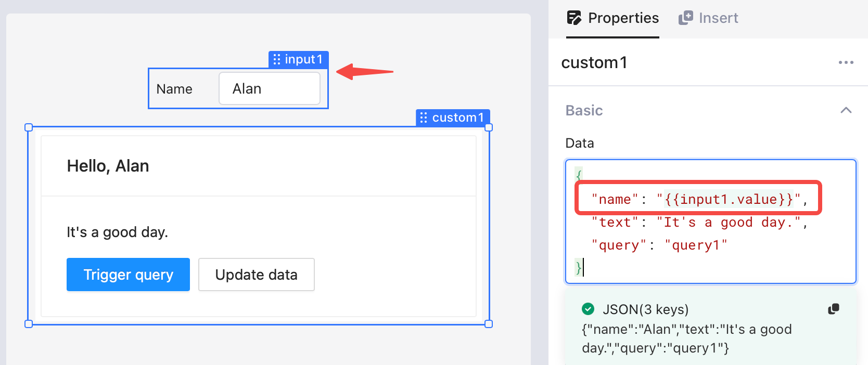The height and width of the screenshot is (365, 868).
Task: Grab the input1 label drag handle dots
Action: click(x=277, y=59)
